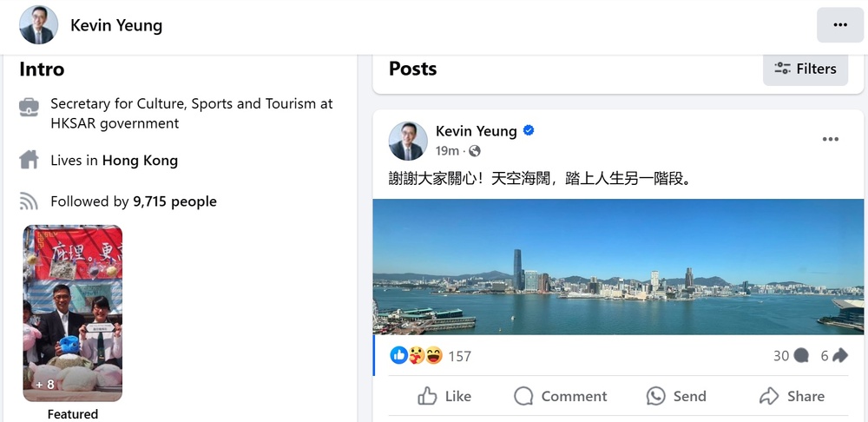868x422 pixels.
Task: Click the verified badge beside Kevin Yeung
Action: coord(529,131)
